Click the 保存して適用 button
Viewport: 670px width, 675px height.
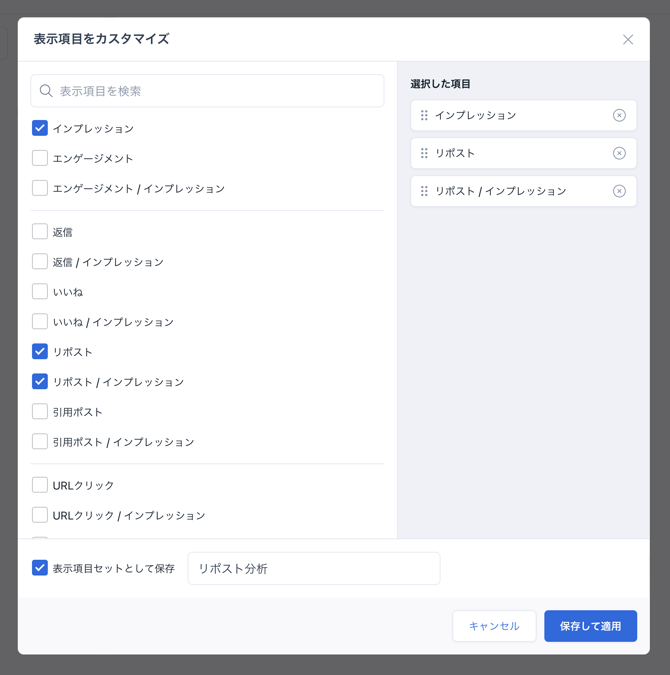point(590,626)
